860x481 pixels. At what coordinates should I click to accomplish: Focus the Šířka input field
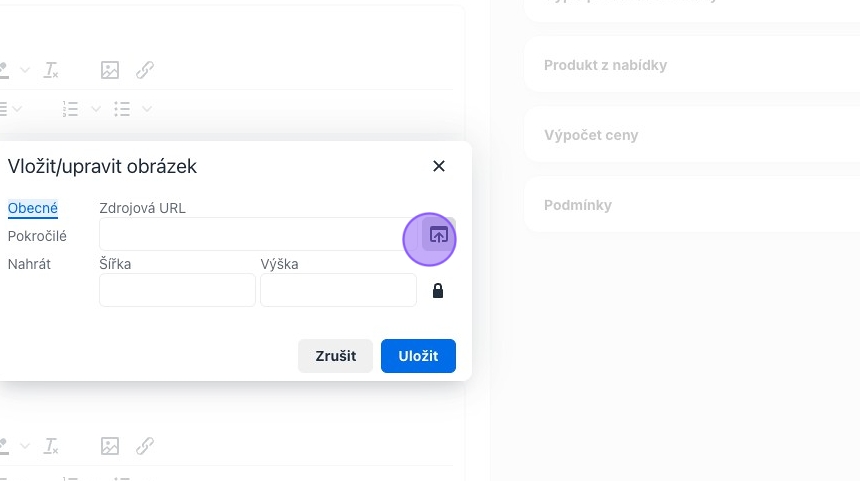pyautogui.click(x=177, y=290)
